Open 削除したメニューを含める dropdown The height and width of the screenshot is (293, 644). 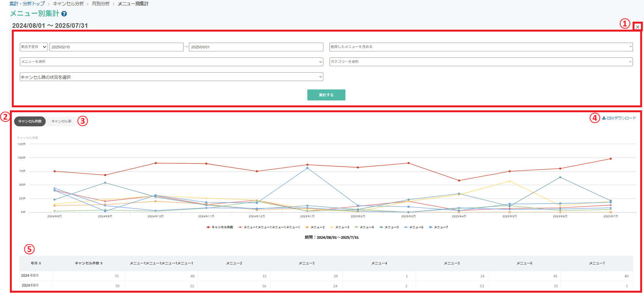[481, 47]
